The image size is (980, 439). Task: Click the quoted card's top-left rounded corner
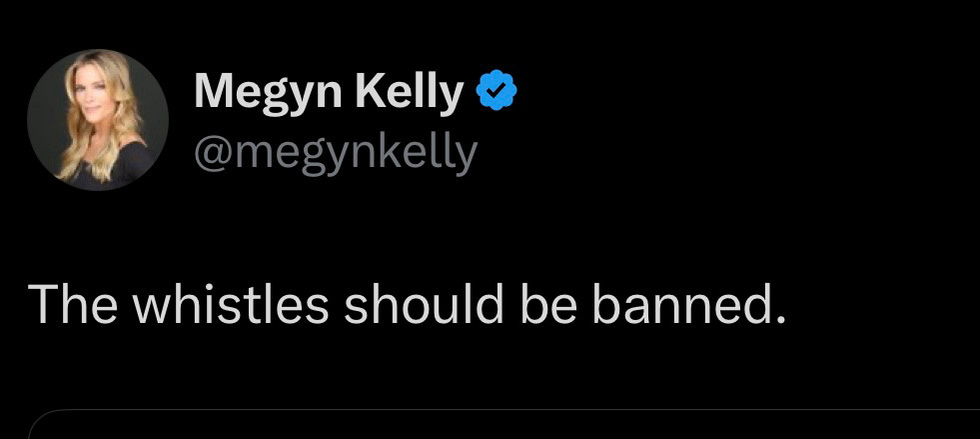click(x=40, y=420)
